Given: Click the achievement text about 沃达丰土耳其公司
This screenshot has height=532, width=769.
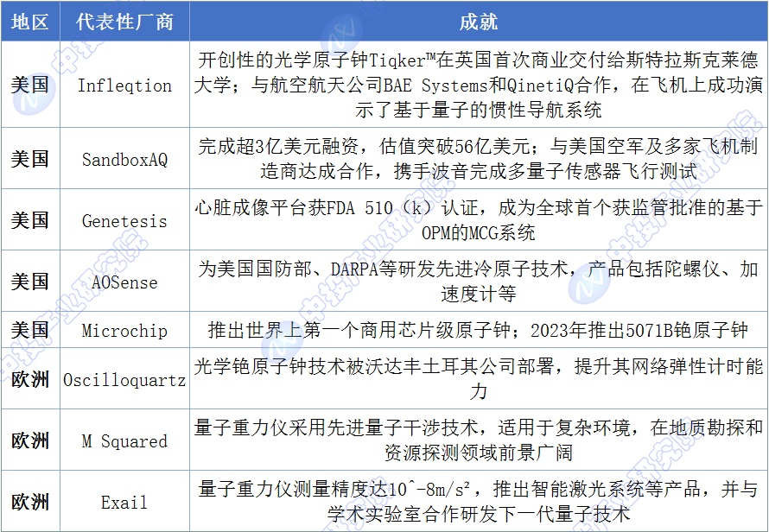Looking at the screenshot, I should tap(479, 379).
